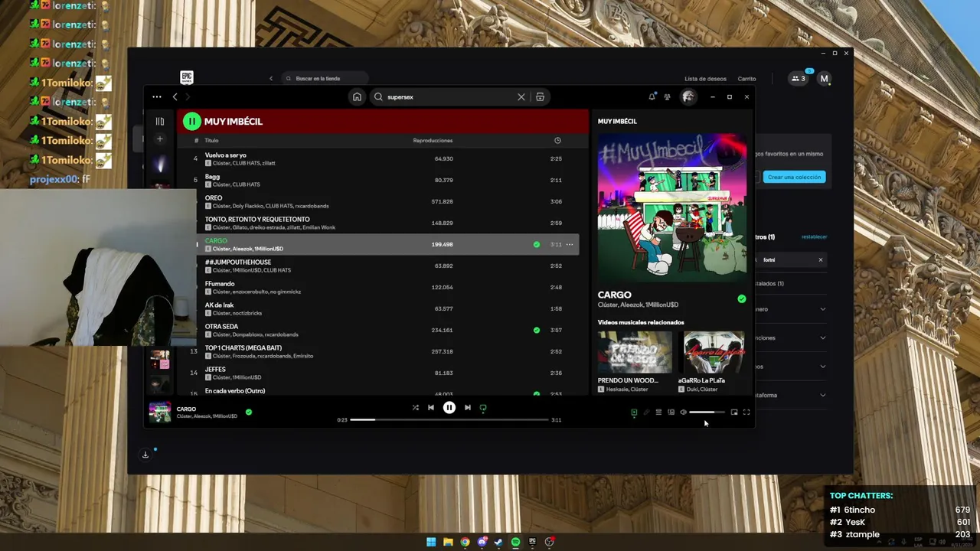Open Spotify three-dots main menu
The width and height of the screenshot is (980, 551).
click(157, 97)
